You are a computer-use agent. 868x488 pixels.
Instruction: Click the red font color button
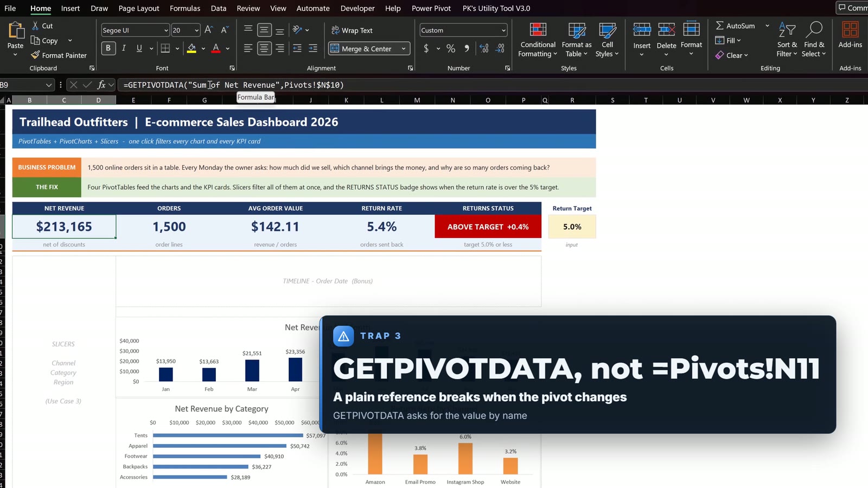point(216,48)
